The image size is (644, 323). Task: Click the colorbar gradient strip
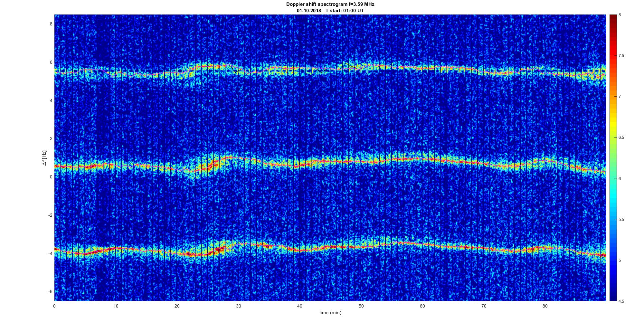pos(613,158)
